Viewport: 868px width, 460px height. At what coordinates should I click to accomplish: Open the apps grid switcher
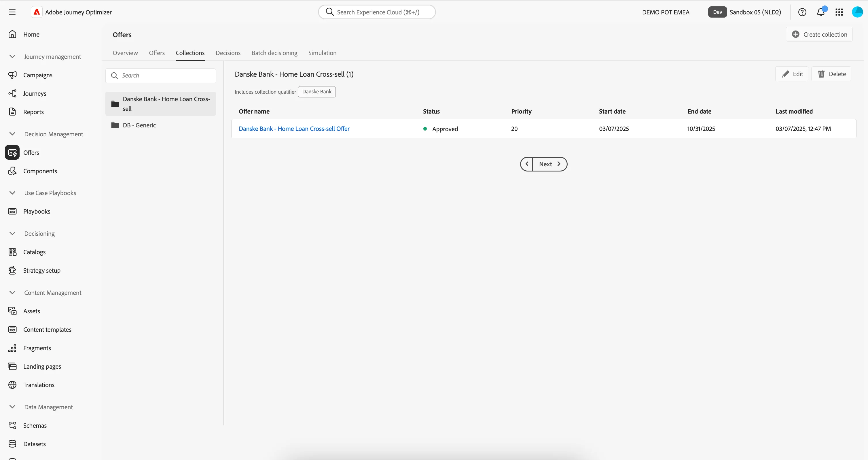[839, 12]
